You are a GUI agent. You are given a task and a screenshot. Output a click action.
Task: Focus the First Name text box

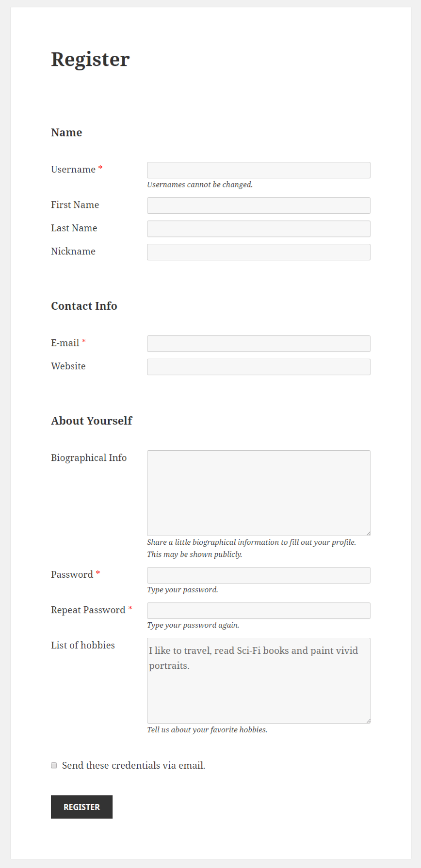(259, 205)
